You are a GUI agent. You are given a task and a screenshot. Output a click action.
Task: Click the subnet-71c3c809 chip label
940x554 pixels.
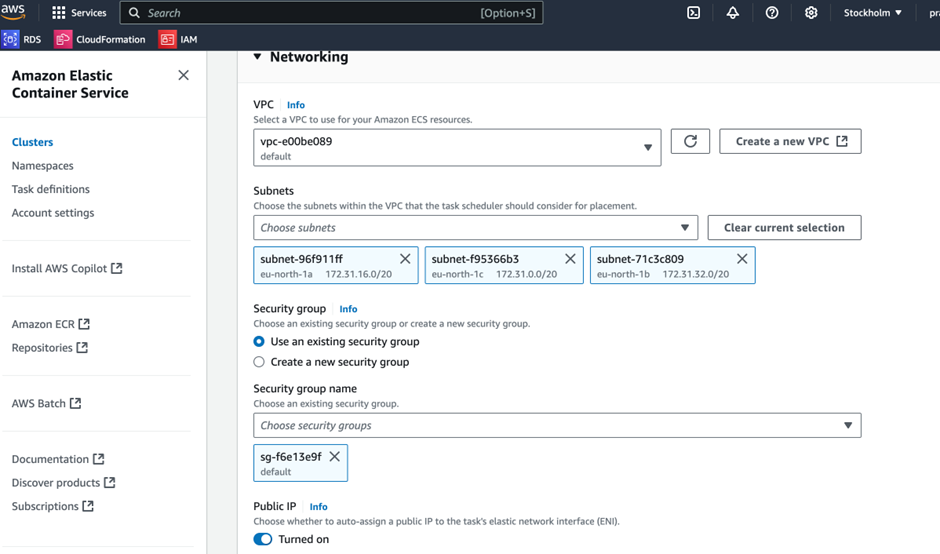[x=640, y=259]
